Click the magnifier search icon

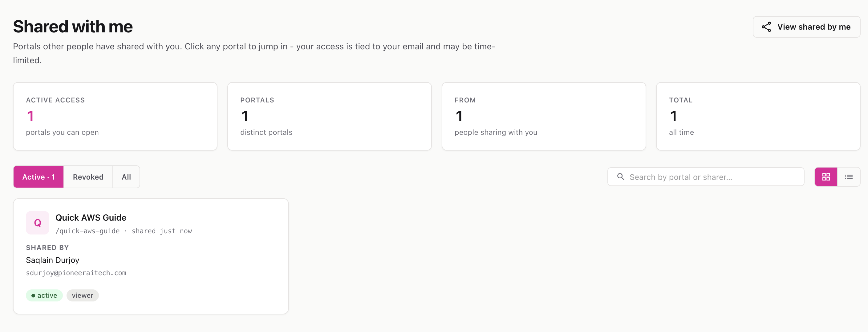(x=620, y=177)
